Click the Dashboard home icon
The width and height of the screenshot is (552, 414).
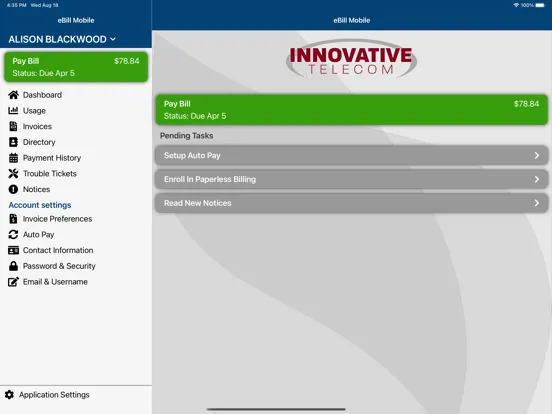(x=13, y=95)
